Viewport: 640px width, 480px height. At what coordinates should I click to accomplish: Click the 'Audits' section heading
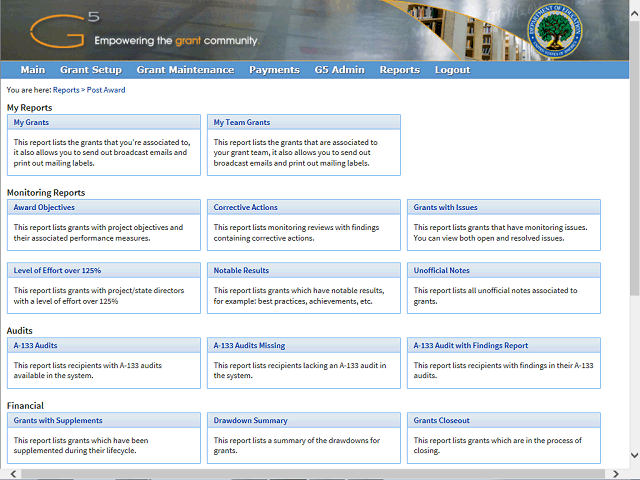20,331
